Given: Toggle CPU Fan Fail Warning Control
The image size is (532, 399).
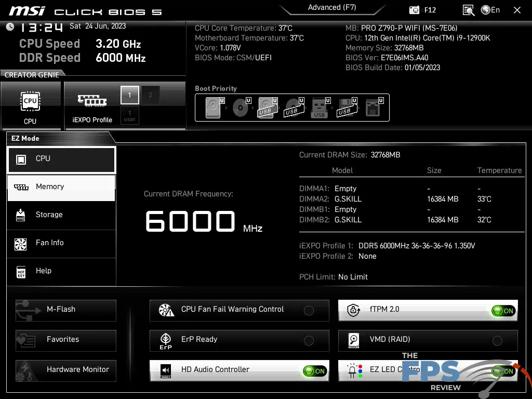Looking at the screenshot, I should pos(309,311).
